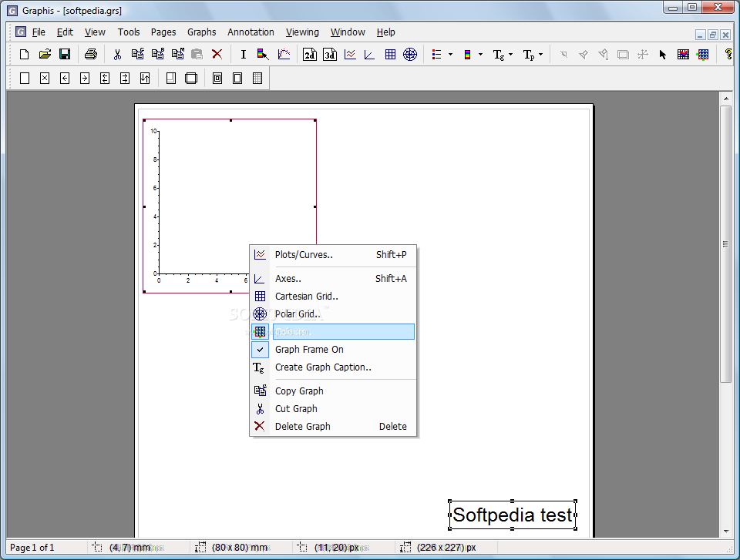Click the empty page icon in second toolbar row
The height and width of the screenshot is (560, 740).
click(25, 79)
